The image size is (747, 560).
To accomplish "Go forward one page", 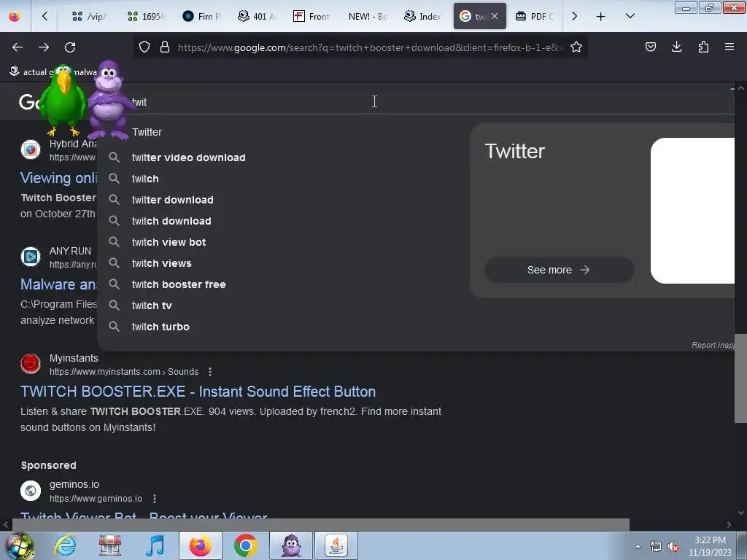I will [x=44, y=47].
